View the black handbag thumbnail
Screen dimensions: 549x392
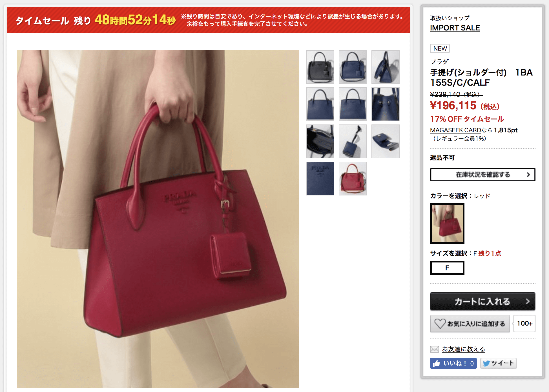click(320, 67)
